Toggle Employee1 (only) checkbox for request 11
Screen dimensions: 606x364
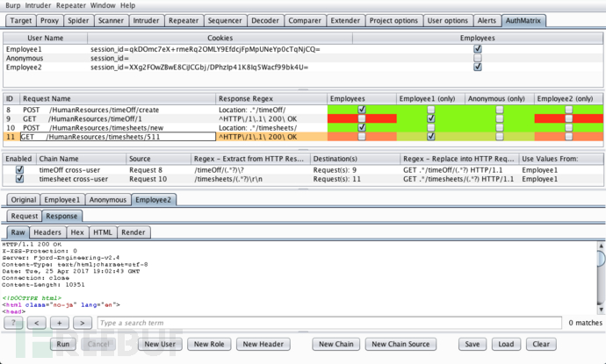click(431, 136)
